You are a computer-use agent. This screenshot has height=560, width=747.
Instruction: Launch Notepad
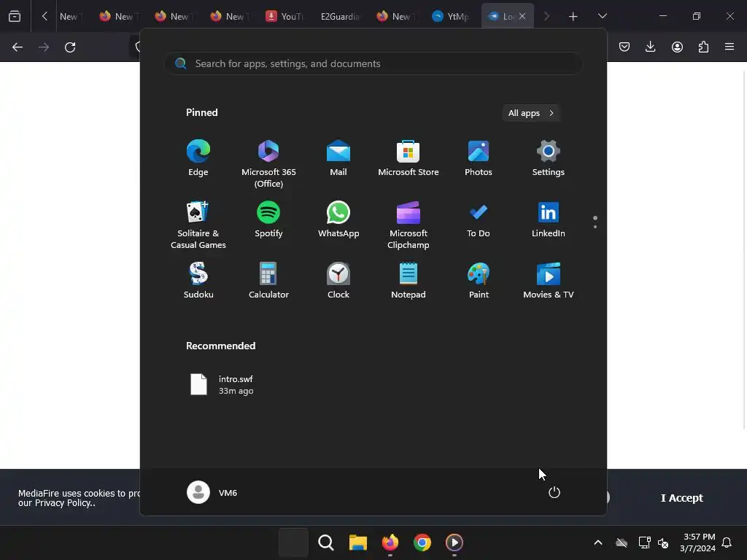point(409,281)
